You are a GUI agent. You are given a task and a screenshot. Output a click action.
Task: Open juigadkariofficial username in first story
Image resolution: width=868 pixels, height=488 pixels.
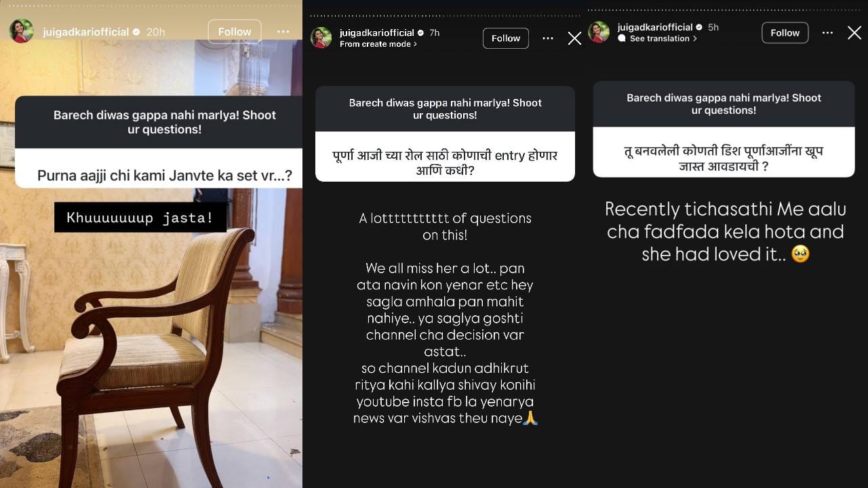click(85, 32)
